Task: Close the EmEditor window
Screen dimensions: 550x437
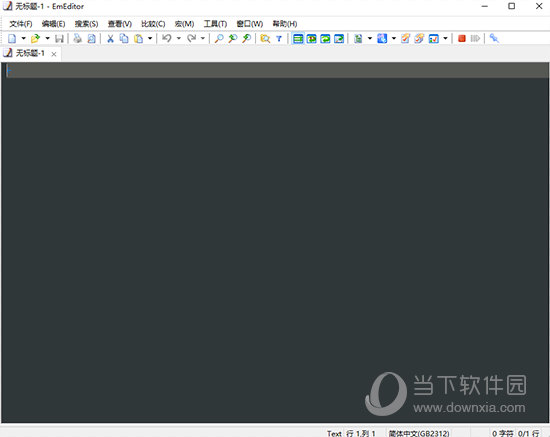Action: 539,6
